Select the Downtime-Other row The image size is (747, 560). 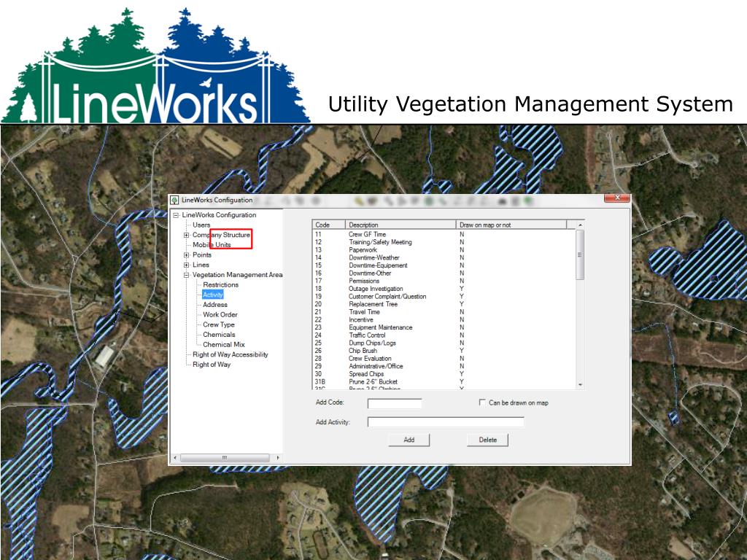[444, 273]
